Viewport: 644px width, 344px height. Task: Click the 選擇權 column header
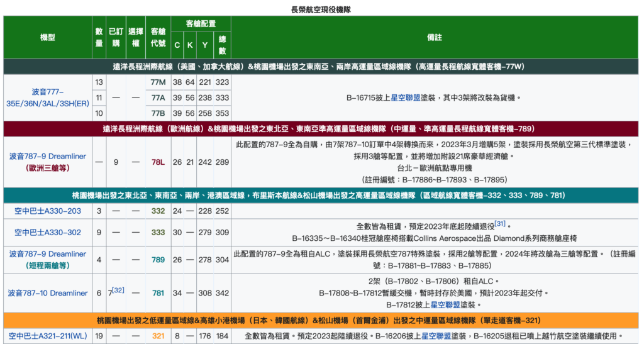pyautogui.click(x=136, y=37)
